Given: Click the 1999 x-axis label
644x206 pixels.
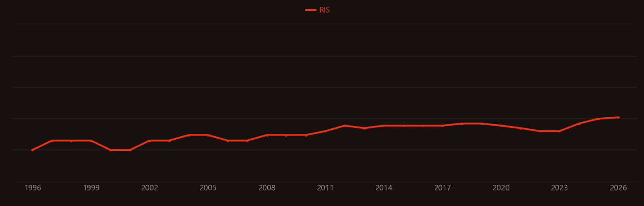Looking at the screenshot, I should [91, 188].
